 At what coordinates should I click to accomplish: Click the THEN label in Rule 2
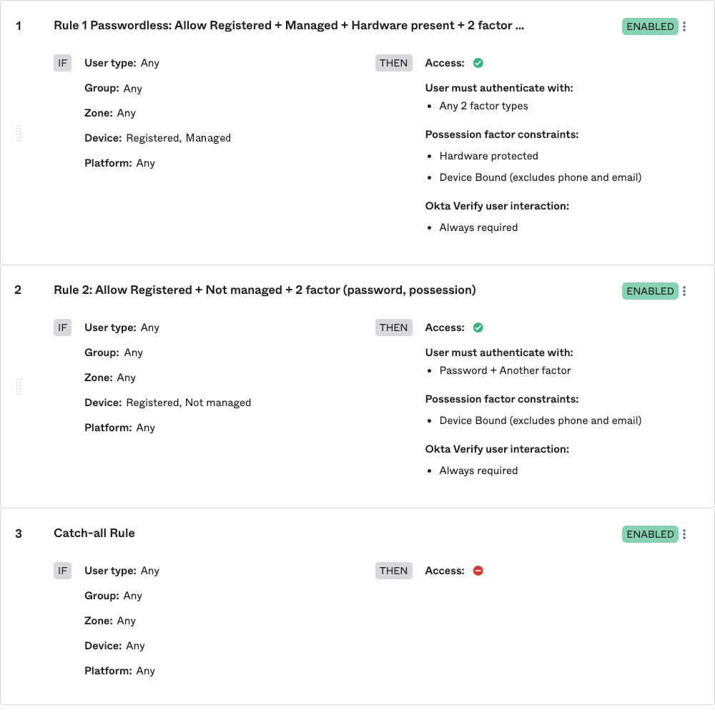coord(393,328)
